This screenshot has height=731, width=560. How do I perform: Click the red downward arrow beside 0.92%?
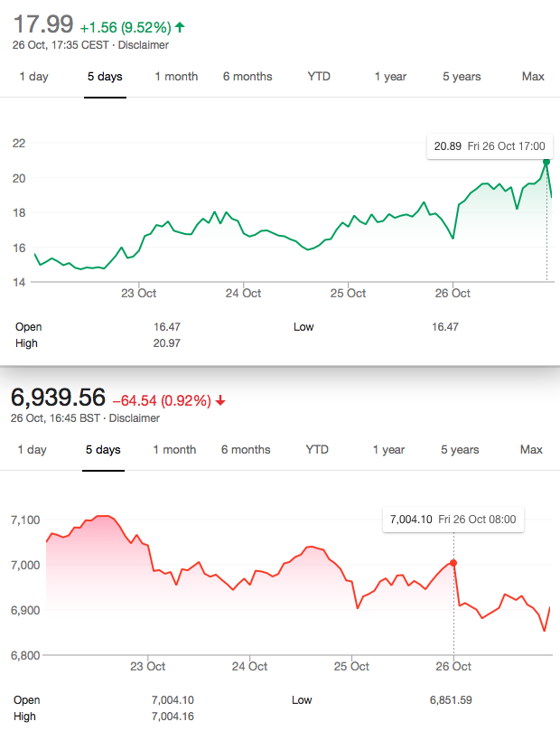(x=220, y=400)
